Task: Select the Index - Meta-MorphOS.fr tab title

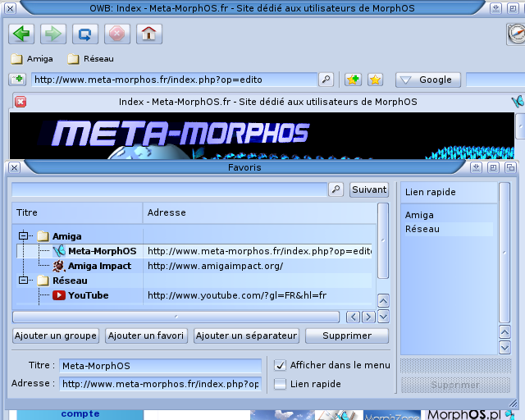Action: tap(268, 102)
